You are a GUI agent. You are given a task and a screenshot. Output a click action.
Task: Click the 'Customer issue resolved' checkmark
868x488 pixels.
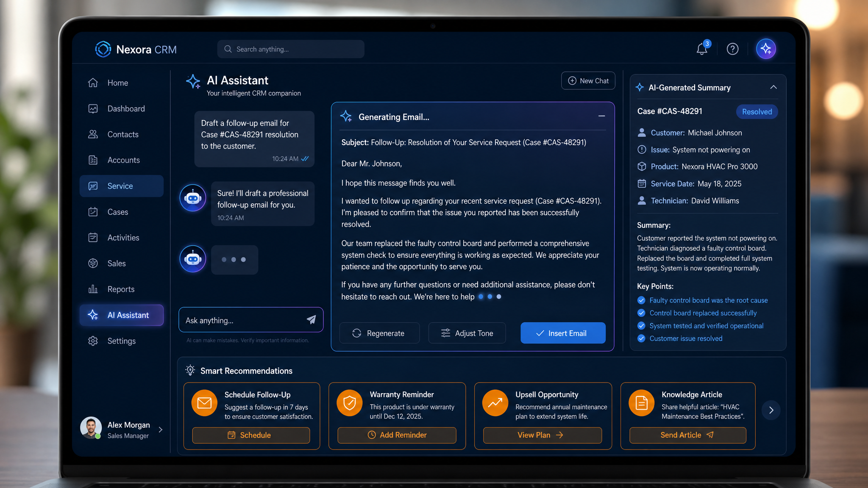(x=641, y=338)
